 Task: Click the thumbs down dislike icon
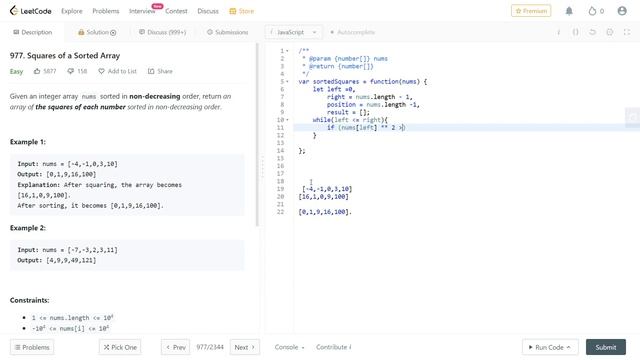[x=71, y=71]
